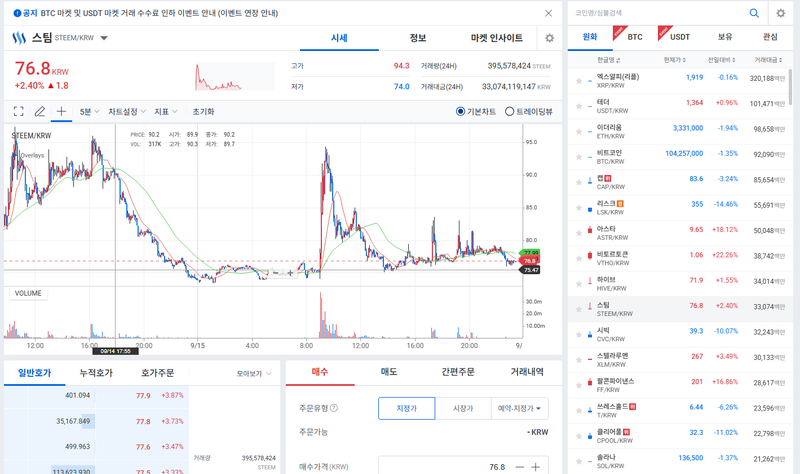Open the 마켓 인사이트 tab
Screen dimensions: 800x474
496,38
